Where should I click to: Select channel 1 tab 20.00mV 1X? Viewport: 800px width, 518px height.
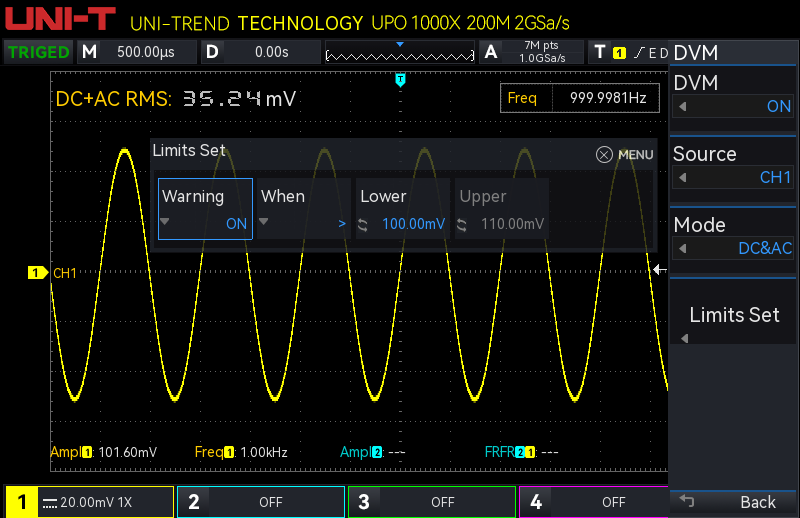click(89, 502)
